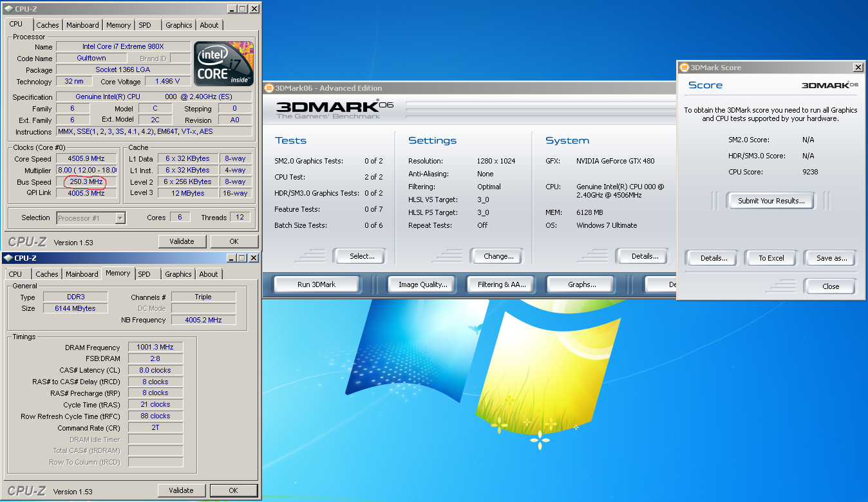Export the score with To Excel
The height and width of the screenshot is (502, 868).
point(771,258)
